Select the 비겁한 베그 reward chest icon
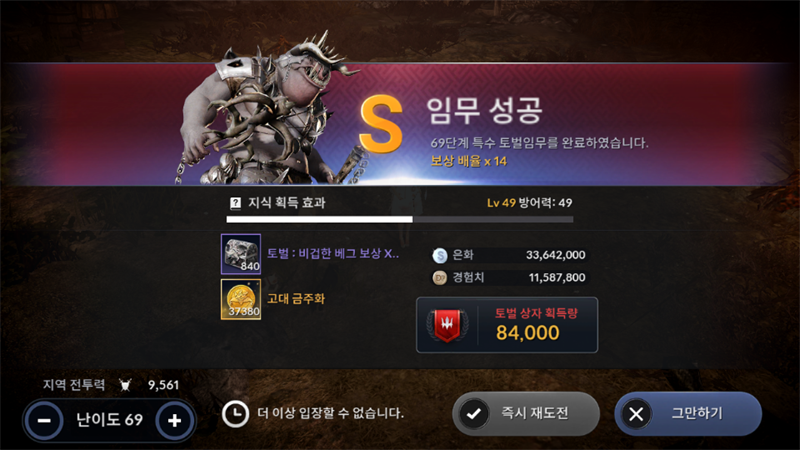The height and width of the screenshot is (450, 800). (241, 254)
